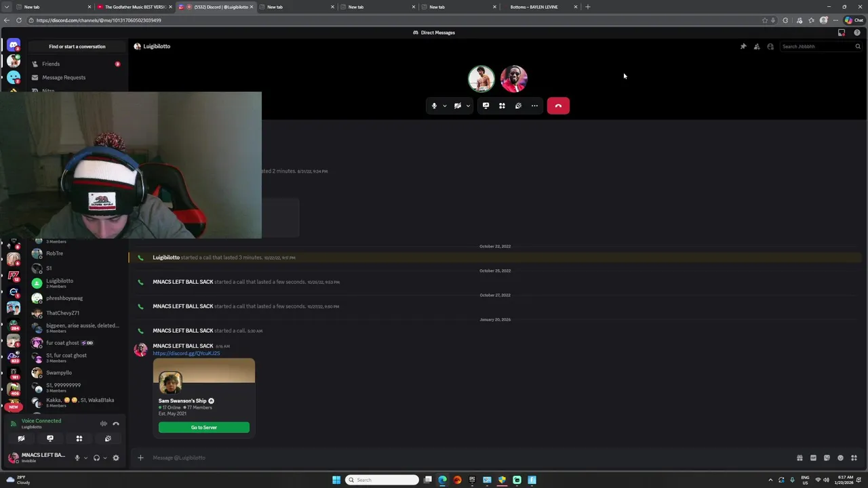The width and height of the screenshot is (868, 488).
Task: Open Find or start a conversation
Action: [77, 47]
